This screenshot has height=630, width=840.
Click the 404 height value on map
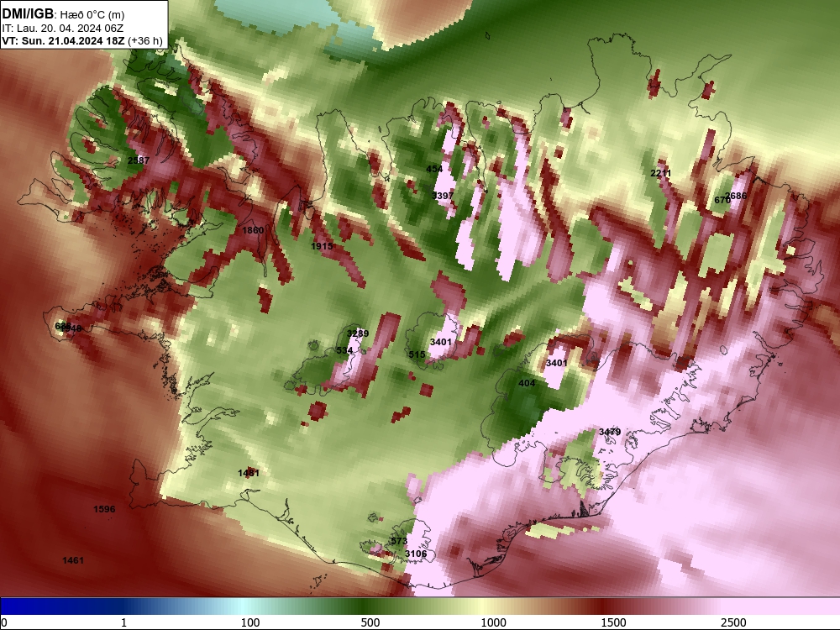(x=527, y=383)
